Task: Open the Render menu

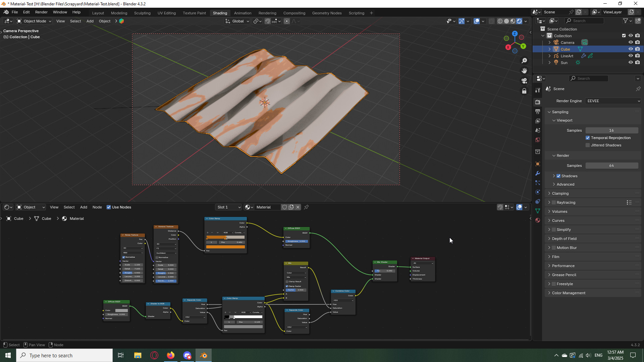Action: point(41,12)
